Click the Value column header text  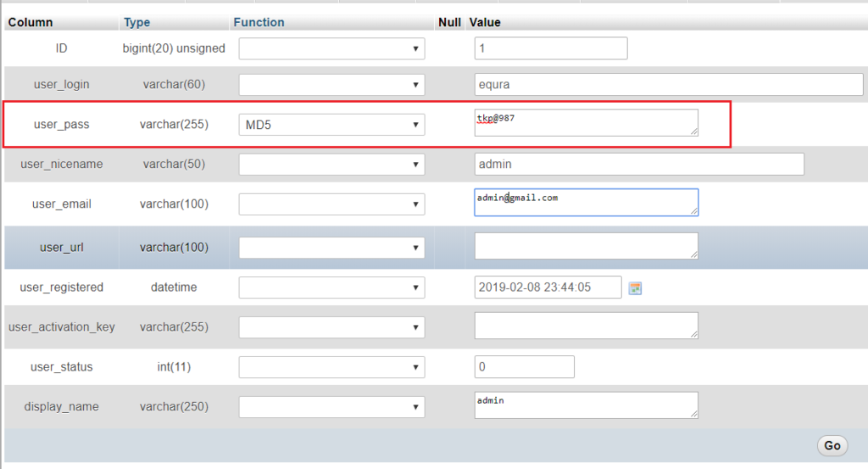click(485, 22)
